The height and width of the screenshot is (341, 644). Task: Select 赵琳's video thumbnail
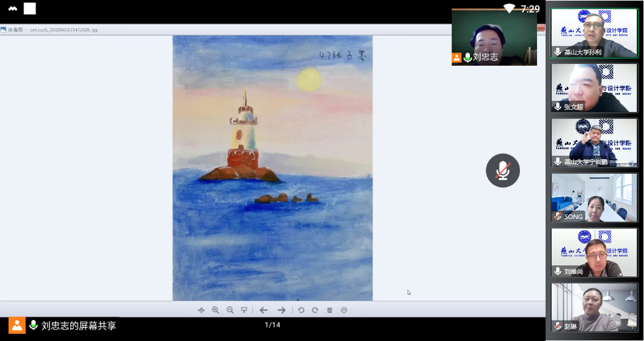pos(595,308)
